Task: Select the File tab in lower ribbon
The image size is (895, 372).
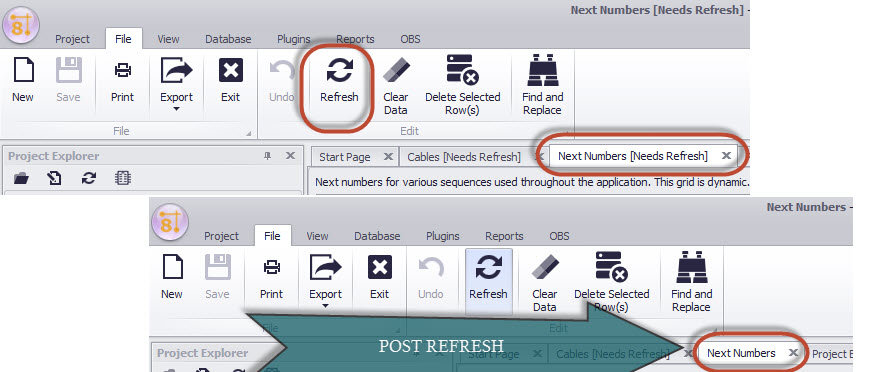Action: [x=272, y=236]
